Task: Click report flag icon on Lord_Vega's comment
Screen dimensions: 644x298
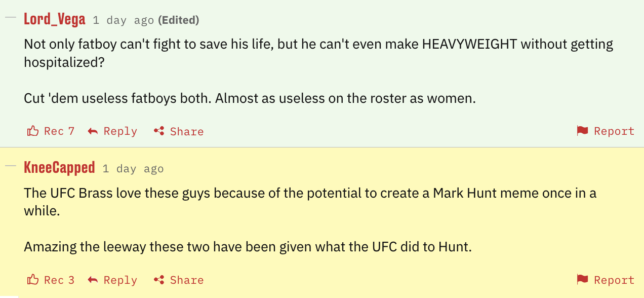Action: pyautogui.click(x=582, y=131)
